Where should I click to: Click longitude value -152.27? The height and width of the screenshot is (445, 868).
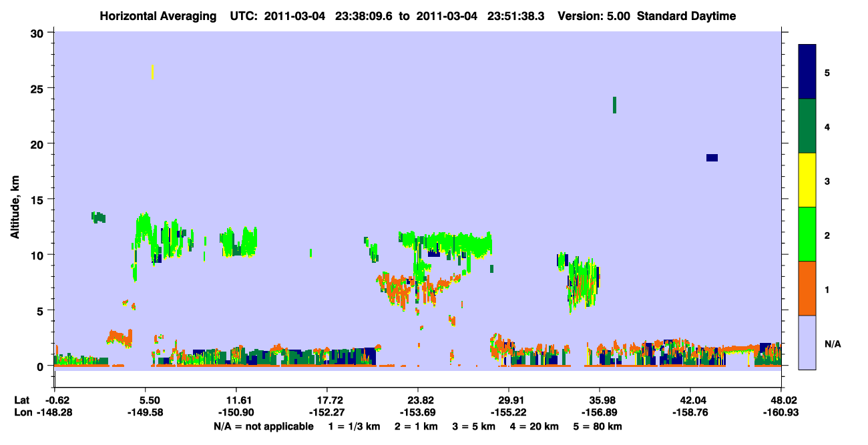tap(327, 413)
